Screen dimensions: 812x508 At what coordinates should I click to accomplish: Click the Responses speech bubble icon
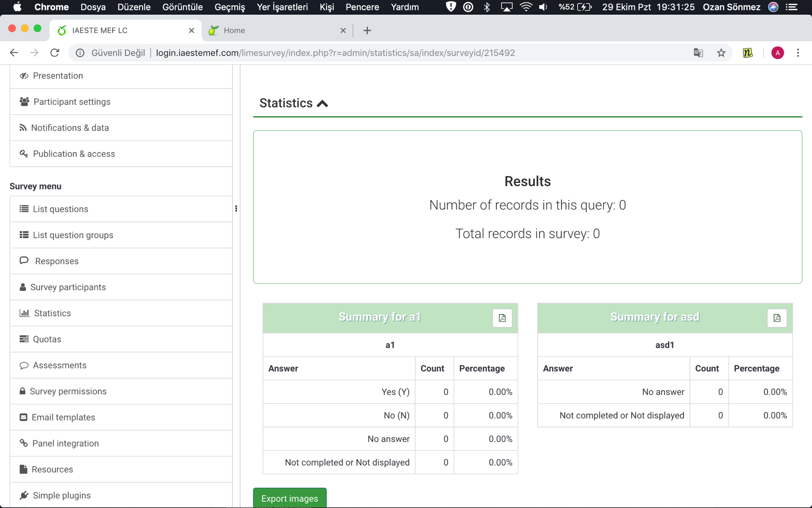click(x=24, y=261)
